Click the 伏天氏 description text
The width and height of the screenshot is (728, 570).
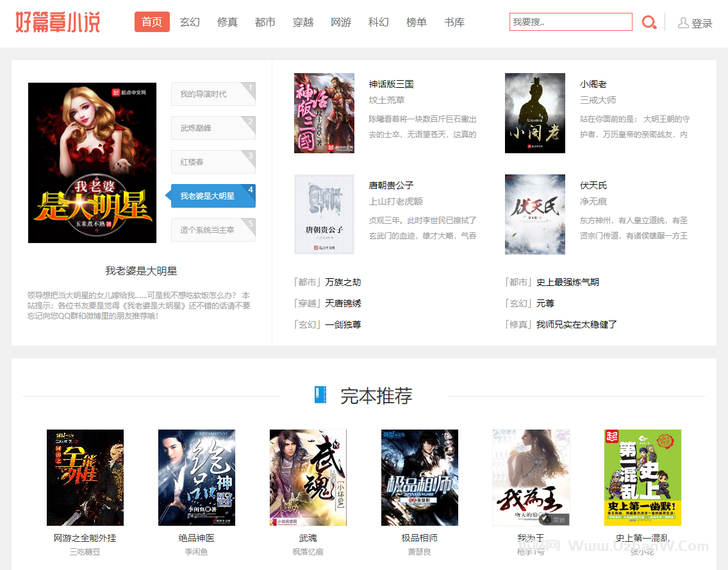click(634, 228)
